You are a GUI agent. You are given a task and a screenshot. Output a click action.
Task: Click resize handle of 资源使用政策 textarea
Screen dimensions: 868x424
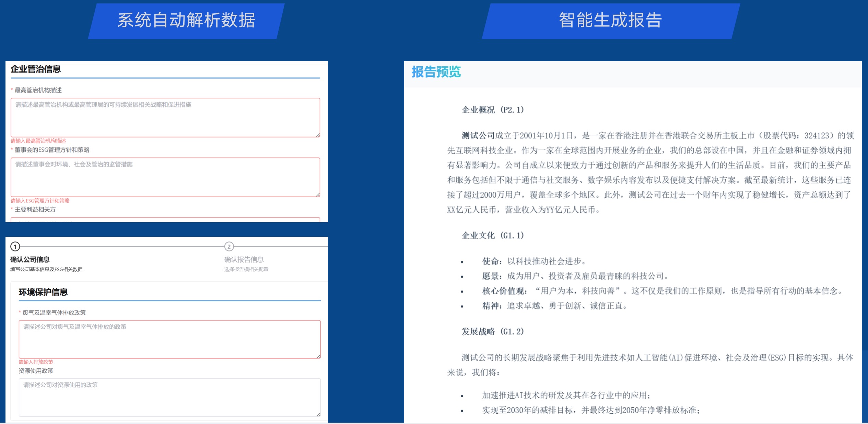coord(319,415)
